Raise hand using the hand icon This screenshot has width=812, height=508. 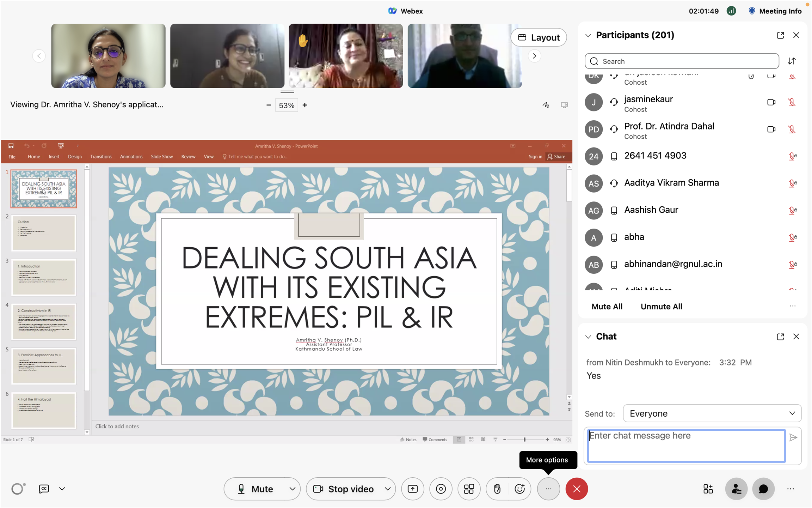point(497,489)
